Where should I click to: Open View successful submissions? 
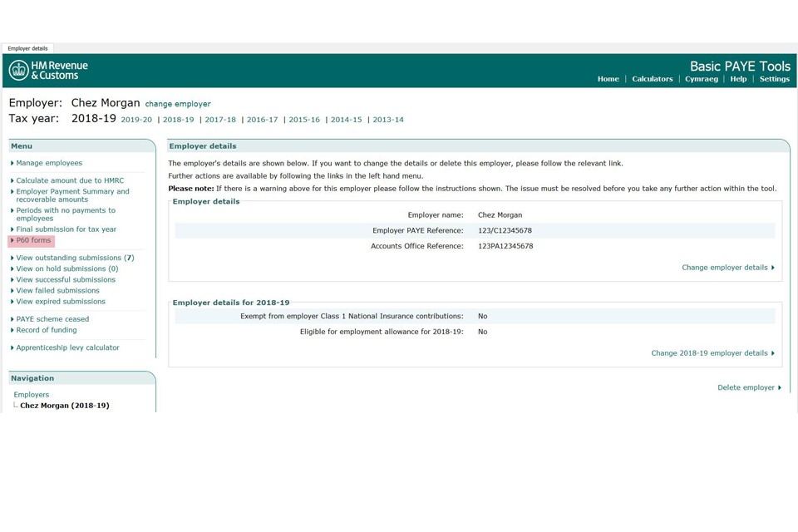click(x=66, y=279)
